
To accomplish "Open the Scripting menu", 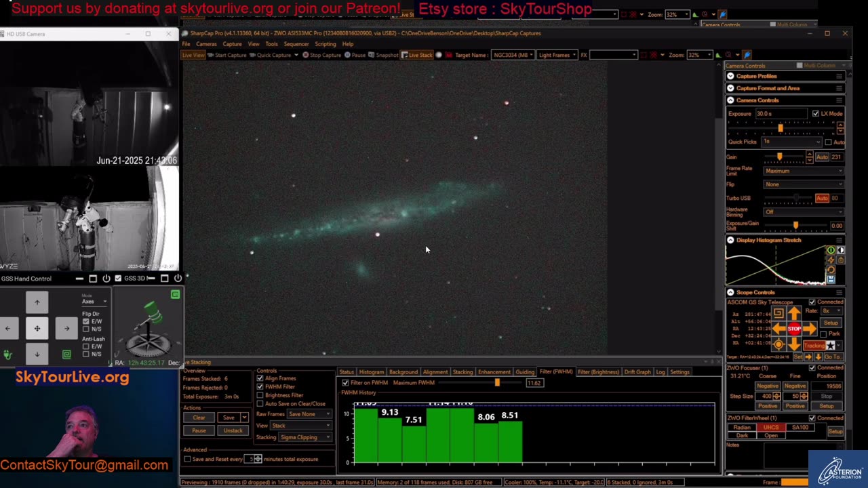I will click(x=325, y=44).
